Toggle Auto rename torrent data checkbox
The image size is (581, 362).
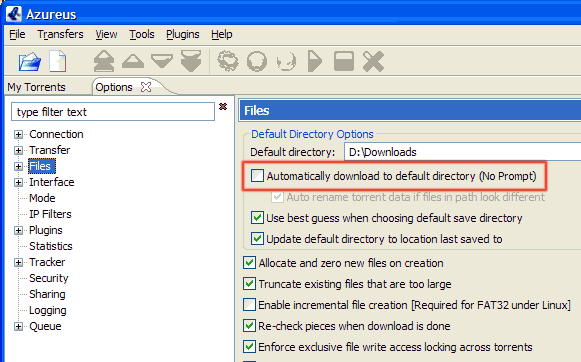[277, 197]
